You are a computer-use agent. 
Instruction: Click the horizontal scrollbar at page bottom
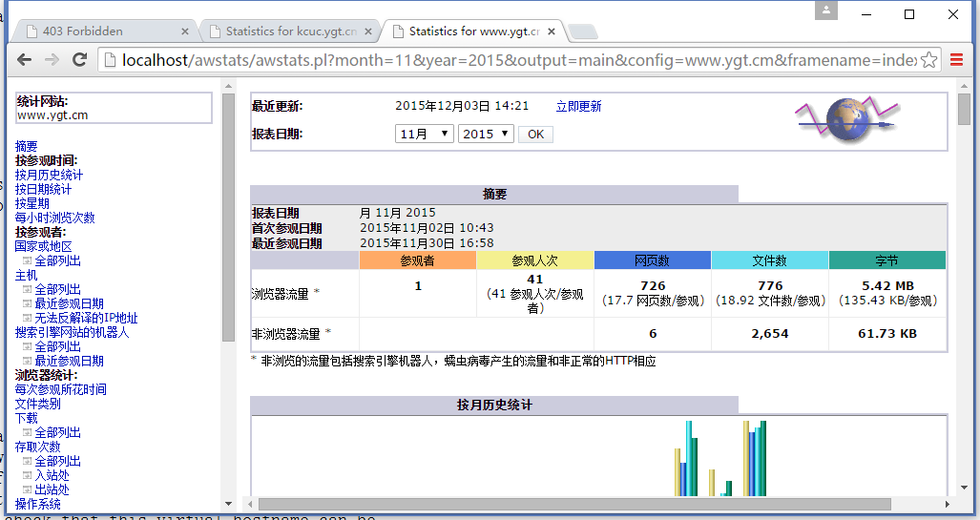click(x=573, y=504)
